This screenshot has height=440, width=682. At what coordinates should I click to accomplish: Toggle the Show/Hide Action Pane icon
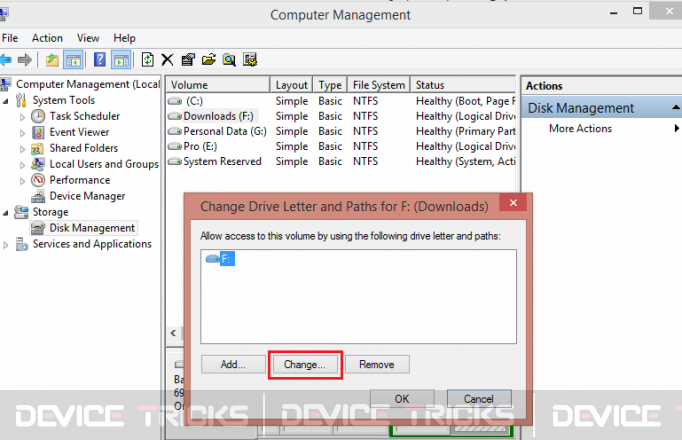click(121, 60)
